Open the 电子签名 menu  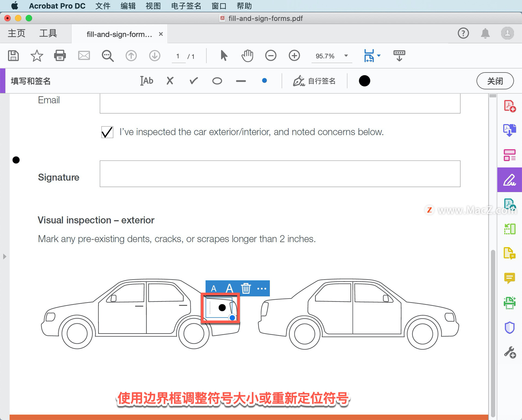pos(186,6)
